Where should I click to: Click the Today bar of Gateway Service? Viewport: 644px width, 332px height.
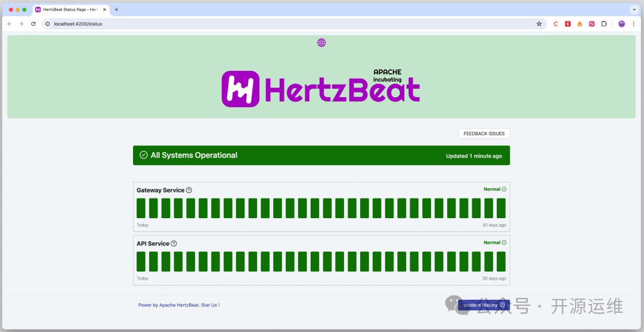(141, 208)
